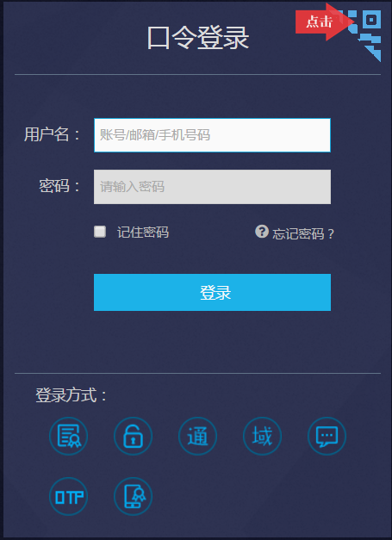
Task: Focus the 账号/邮箱/手机号码 username field
Action: pos(212,135)
